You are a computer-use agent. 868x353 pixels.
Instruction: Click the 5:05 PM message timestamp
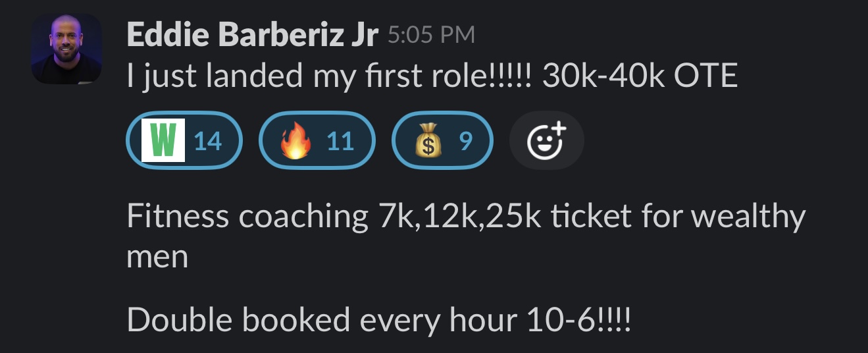(431, 36)
